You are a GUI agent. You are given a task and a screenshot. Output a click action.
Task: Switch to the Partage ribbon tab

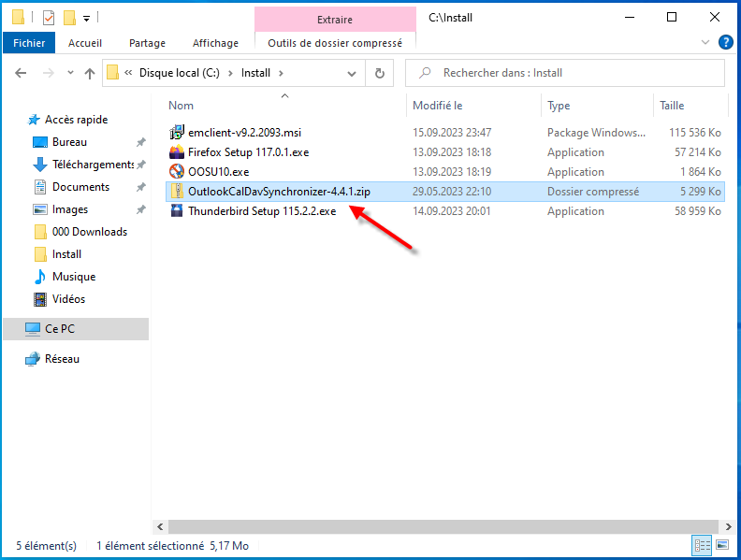pyautogui.click(x=147, y=43)
